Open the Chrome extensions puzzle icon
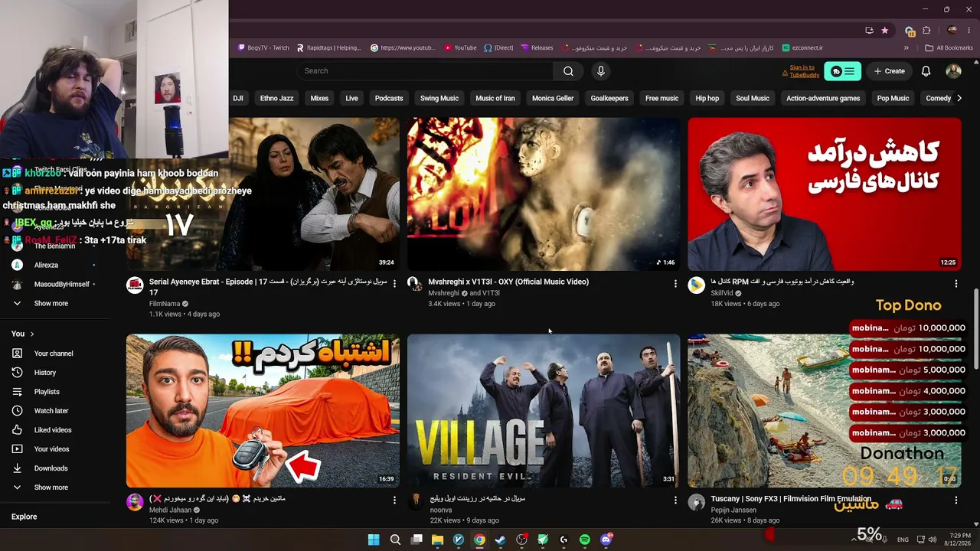 (x=926, y=31)
